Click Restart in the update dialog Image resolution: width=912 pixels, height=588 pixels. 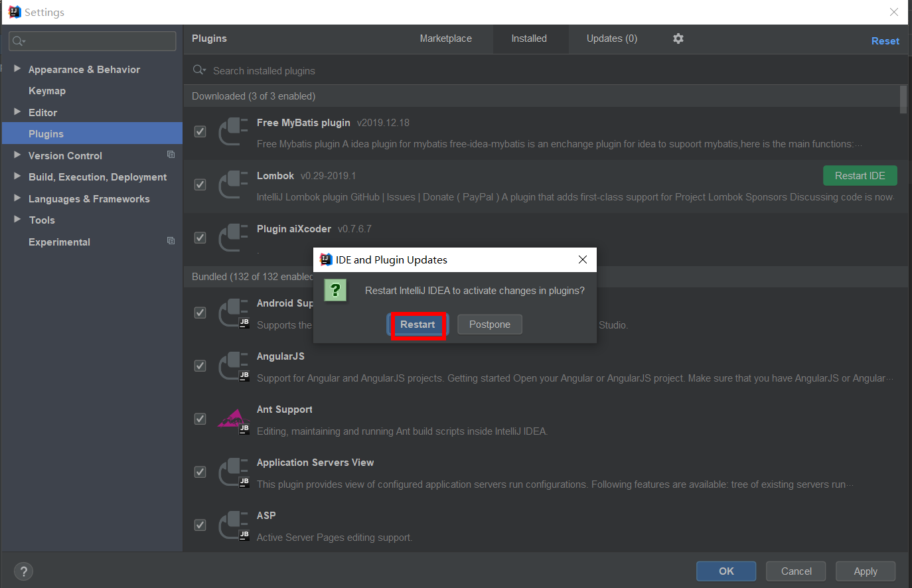point(418,325)
